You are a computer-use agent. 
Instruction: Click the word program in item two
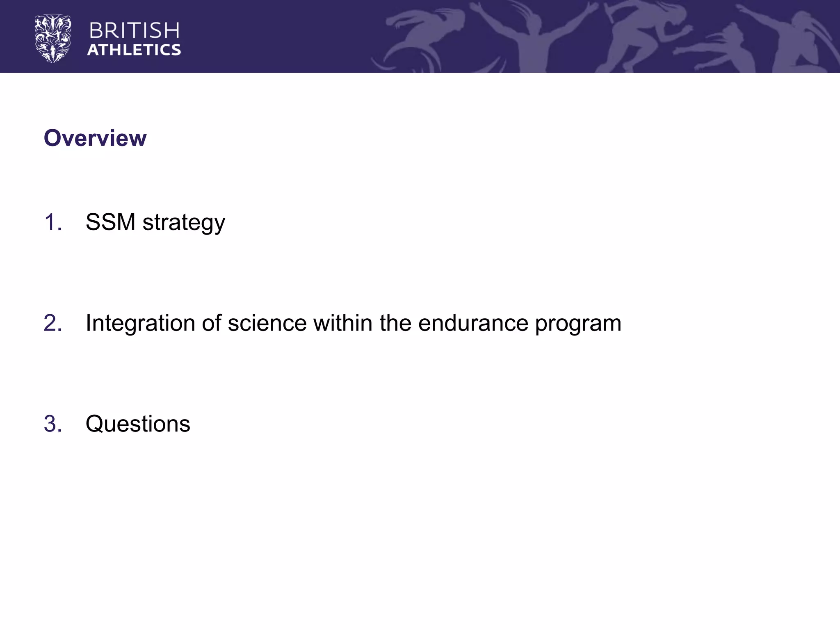click(x=578, y=323)
